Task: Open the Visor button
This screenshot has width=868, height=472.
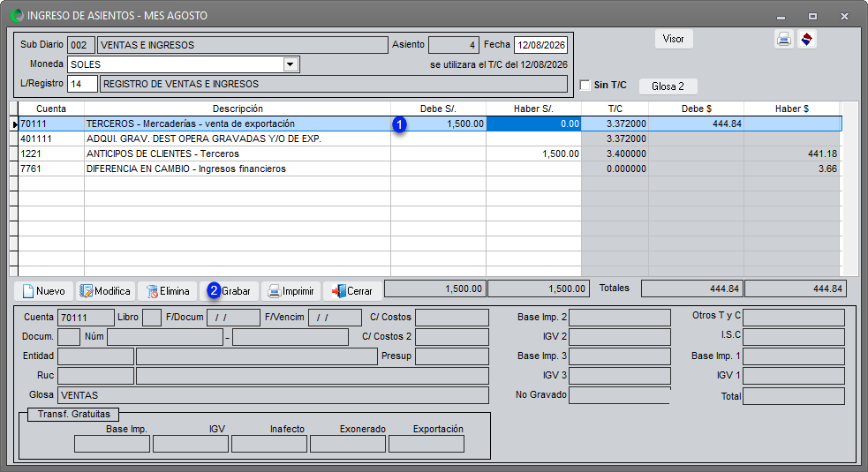Action: click(x=674, y=39)
